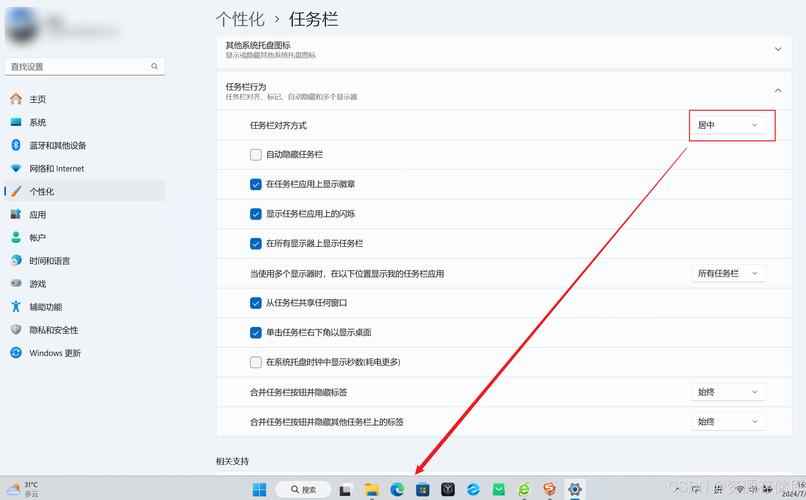
Task: Open the 所有任务栏 dropdown
Action: coord(728,273)
